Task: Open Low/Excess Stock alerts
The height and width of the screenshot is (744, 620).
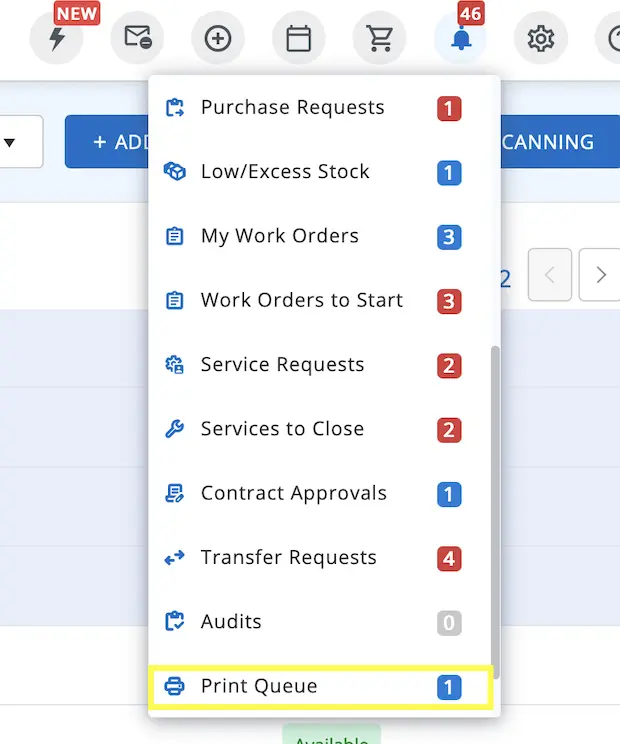Action: point(285,172)
